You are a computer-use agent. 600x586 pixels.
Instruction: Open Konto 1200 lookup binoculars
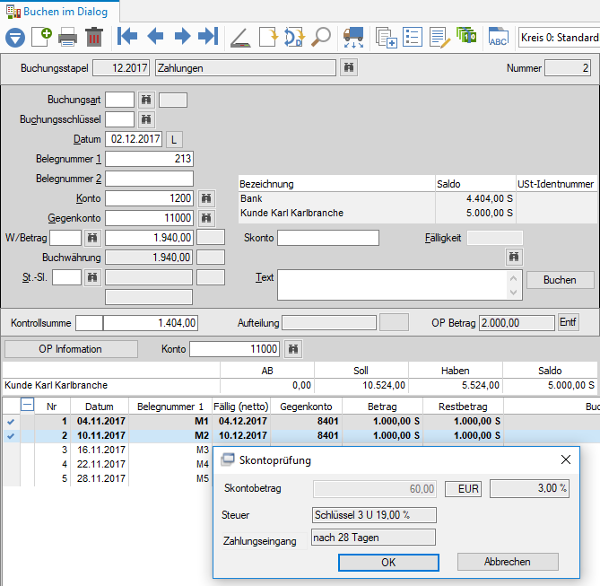pos(206,198)
